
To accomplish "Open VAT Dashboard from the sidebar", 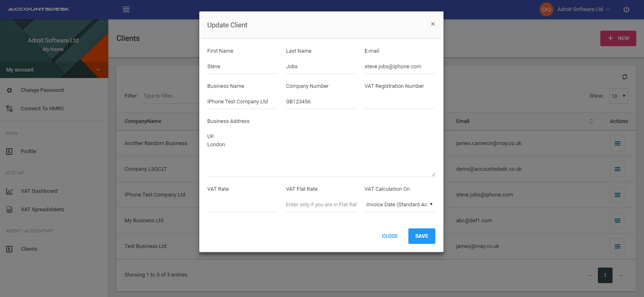I will [39, 191].
